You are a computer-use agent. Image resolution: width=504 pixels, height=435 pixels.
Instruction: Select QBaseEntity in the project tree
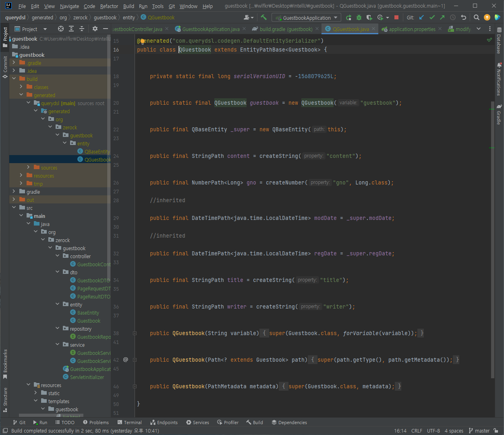(97, 151)
